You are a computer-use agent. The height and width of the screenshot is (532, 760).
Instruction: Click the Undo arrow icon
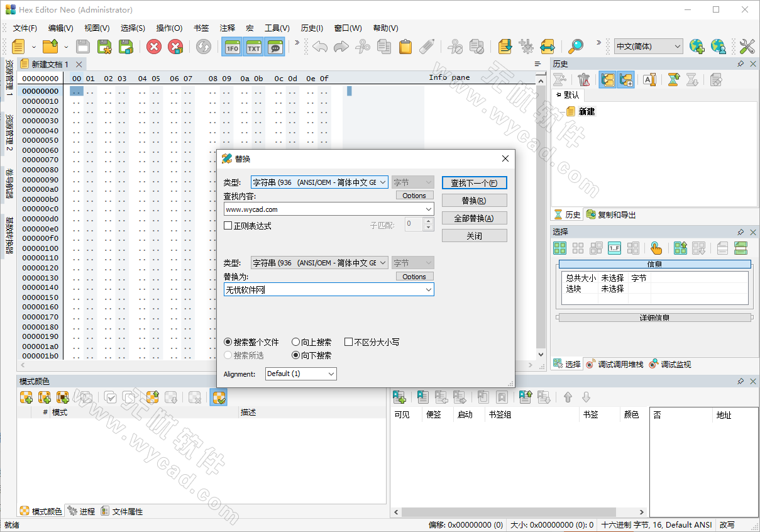[x=319, y=47]
